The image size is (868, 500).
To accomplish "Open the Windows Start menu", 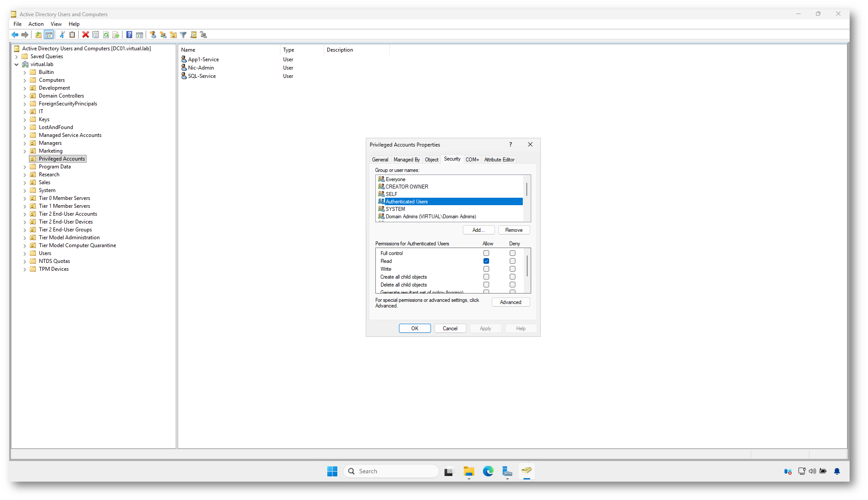I will [332, 471].
